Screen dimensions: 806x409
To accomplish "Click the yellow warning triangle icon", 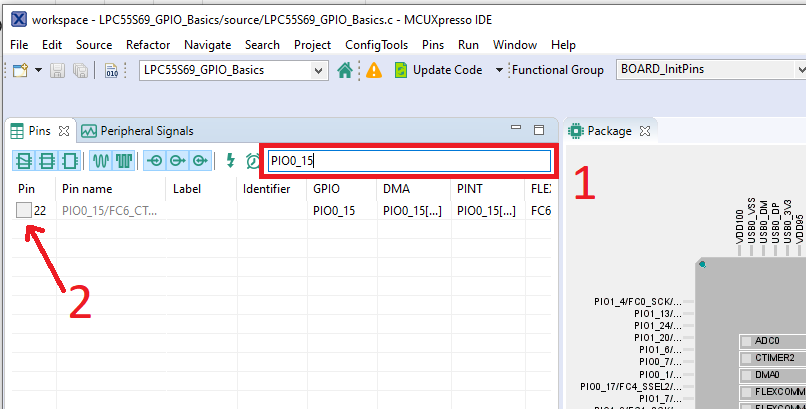I will point(374,70).
